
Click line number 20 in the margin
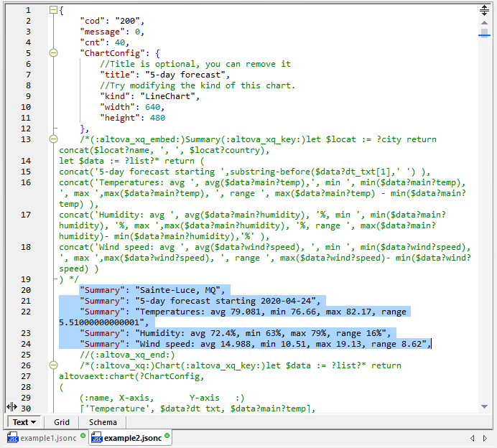pos(26,290)
